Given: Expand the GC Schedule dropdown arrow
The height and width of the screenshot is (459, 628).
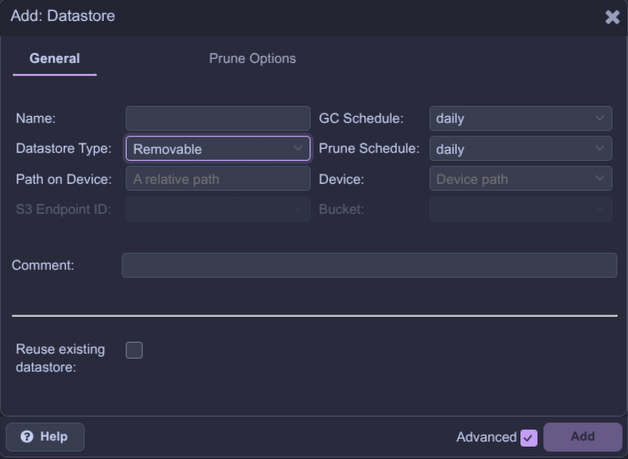Looking at the screenshot, I should point(599,118).
